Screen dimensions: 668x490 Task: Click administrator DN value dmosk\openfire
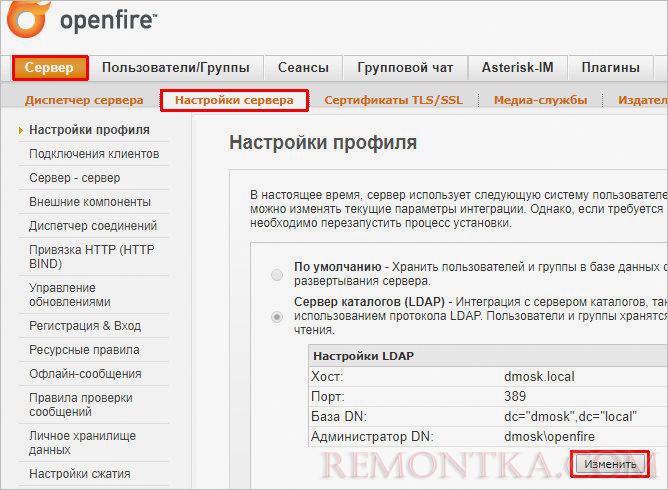click(x=550, y=436)
